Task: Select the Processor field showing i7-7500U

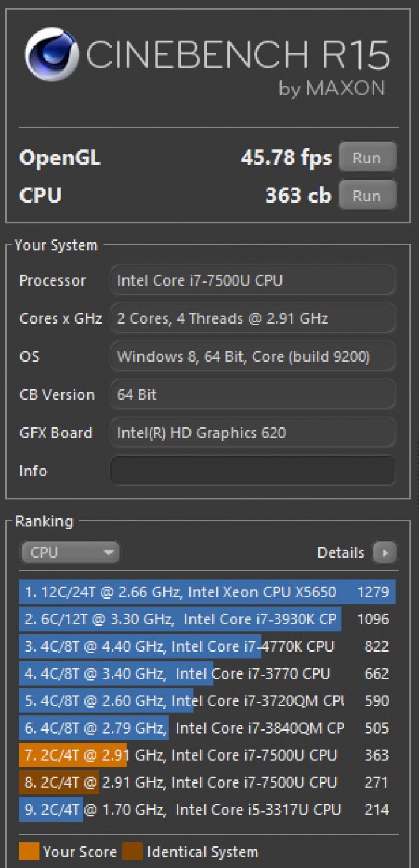Action: [252, 280]
